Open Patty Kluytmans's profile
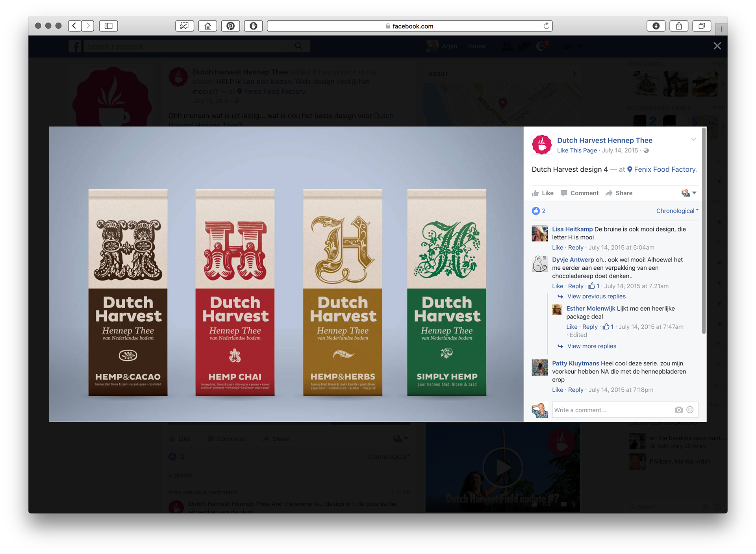The height and width of the screenshot is (554, 756). [x=575, y=363]
